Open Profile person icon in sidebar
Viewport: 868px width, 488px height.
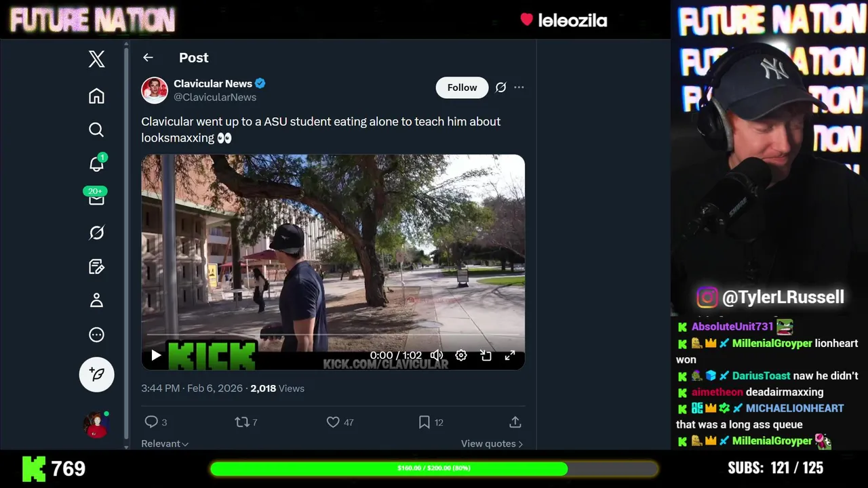coord(96,300)
